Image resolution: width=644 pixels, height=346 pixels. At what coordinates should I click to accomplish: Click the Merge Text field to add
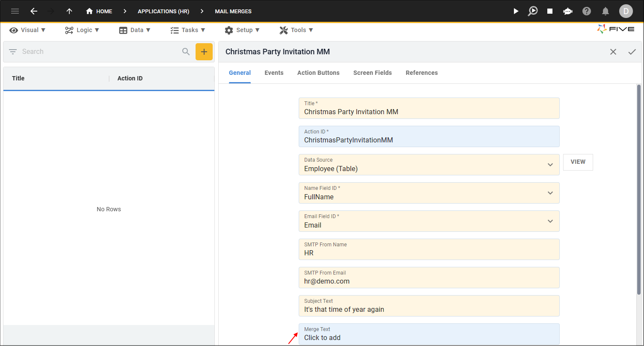[x=429, y=334]
